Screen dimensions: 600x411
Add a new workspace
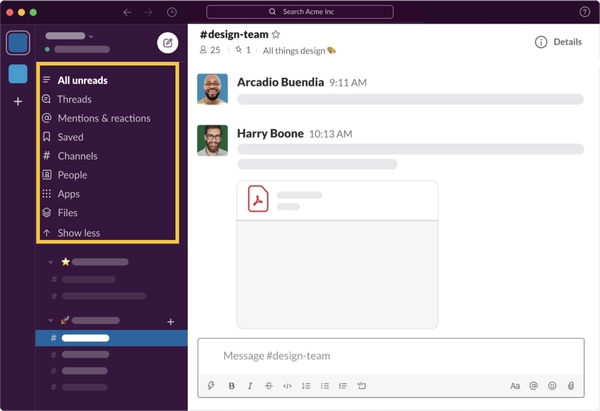(18, 101)
